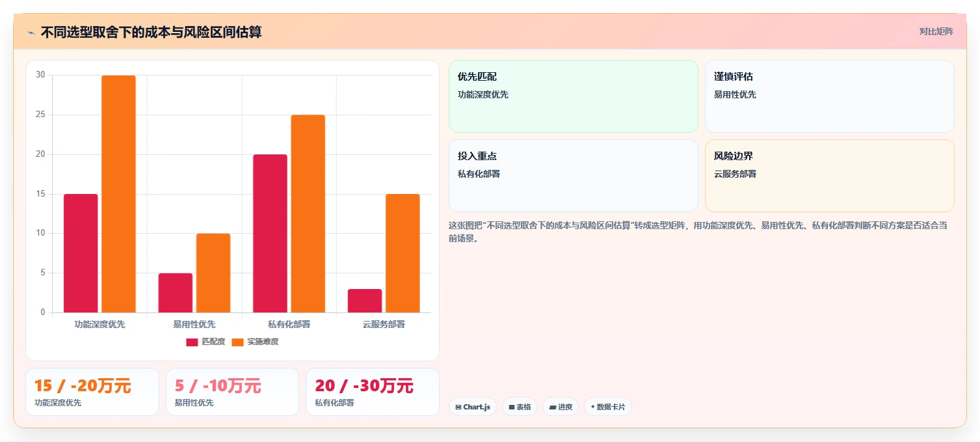Select the 表格 tag chip
The width and height of the screenshot is (980, 442).
pos(520,407)
